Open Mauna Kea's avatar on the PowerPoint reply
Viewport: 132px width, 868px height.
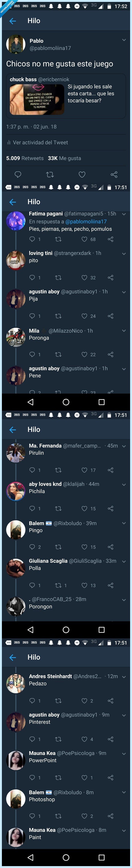[x=16, y=760]
